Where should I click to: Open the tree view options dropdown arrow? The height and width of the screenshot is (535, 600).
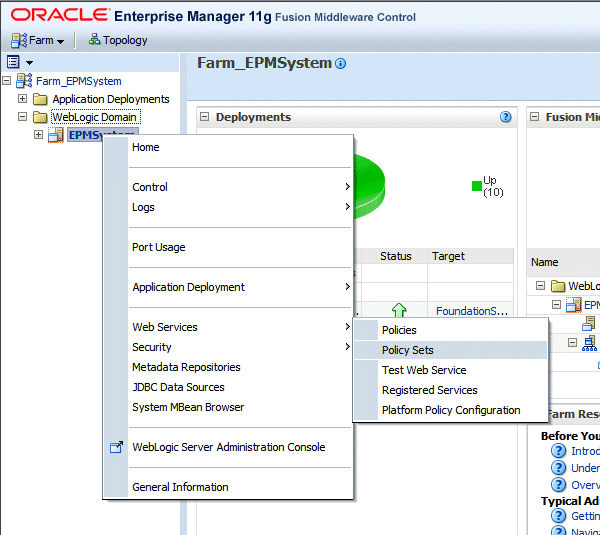tap(29, 62)
